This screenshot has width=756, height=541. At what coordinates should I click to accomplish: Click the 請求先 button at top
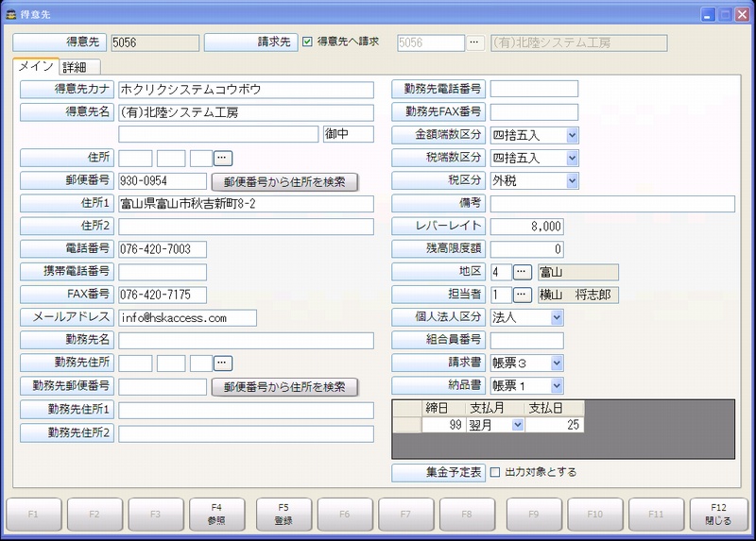(251, 42)
